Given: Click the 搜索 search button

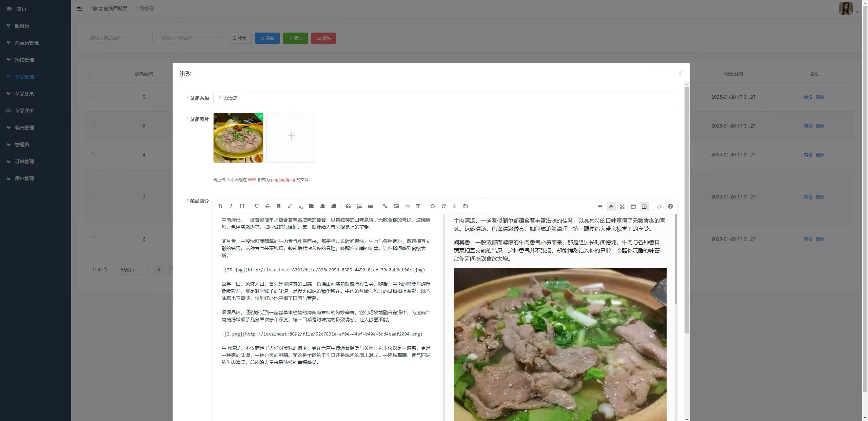Looking at the screenshot, I should [x=239, y=38].
